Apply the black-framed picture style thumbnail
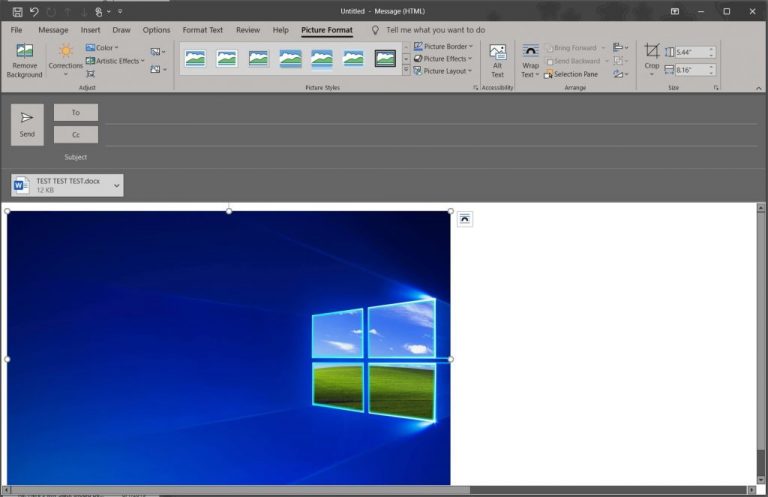Image resolution: width=768 pixels, height=497 pixels. pyautogui.click(x=385, y=59)
